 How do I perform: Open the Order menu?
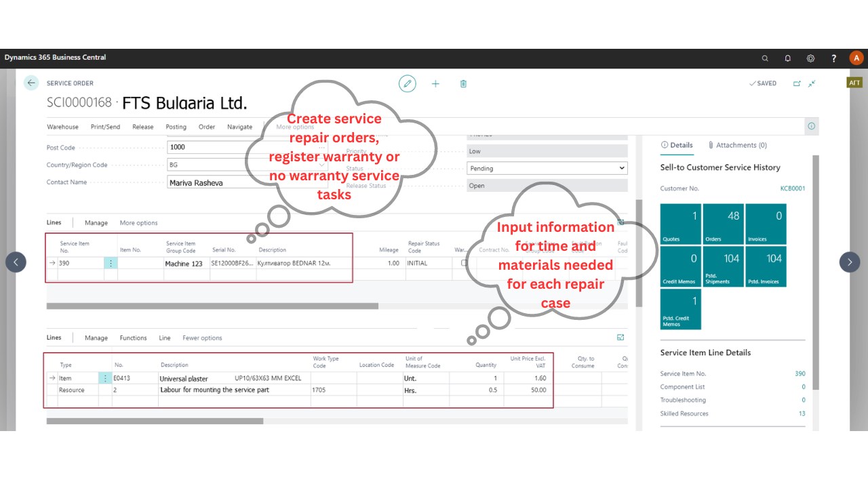[x=207, y=127]
